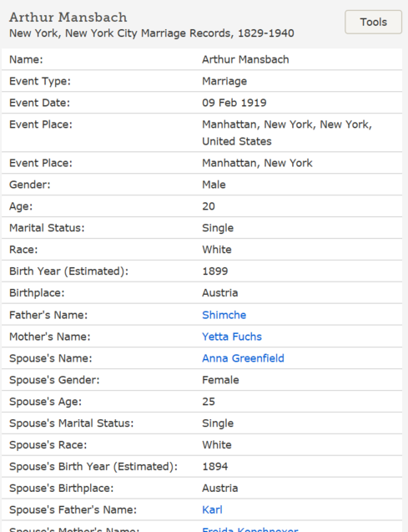This screenshot has height=532, width=408.
Task: Click the New York City Marriage Records subtitle
Action: coord(152,33)
